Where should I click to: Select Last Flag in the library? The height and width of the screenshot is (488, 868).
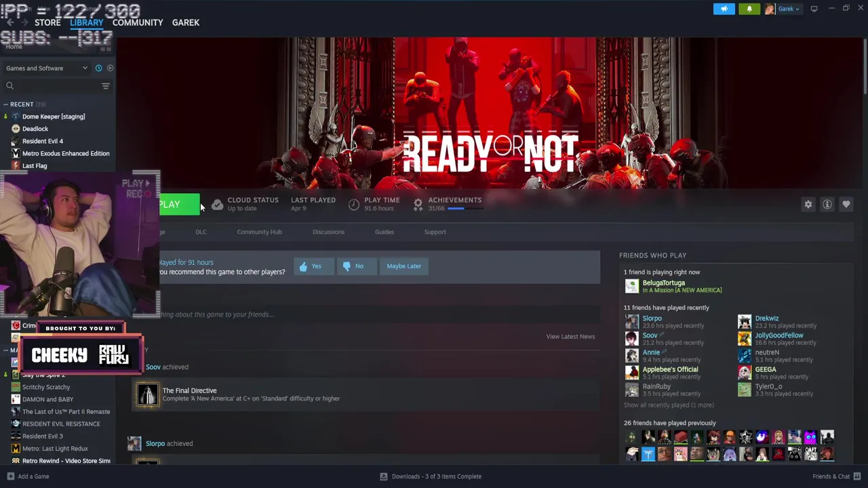(35, 165)
